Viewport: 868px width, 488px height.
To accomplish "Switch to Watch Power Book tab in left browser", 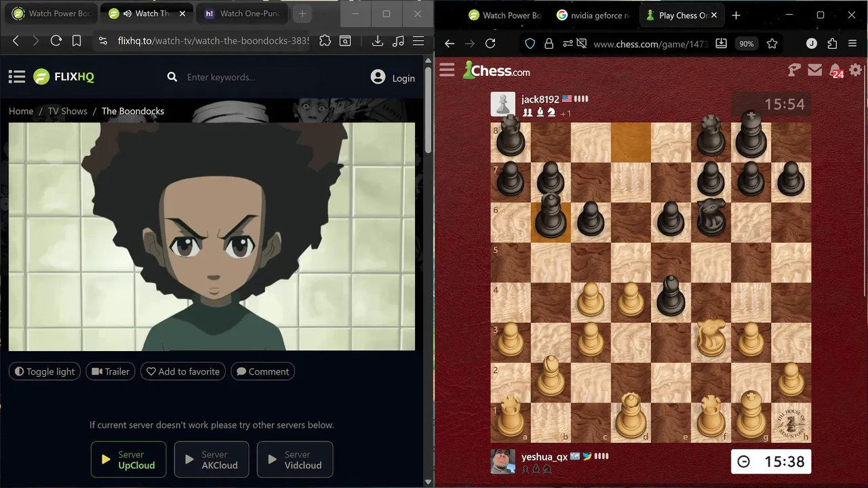I will coord(51,14).
